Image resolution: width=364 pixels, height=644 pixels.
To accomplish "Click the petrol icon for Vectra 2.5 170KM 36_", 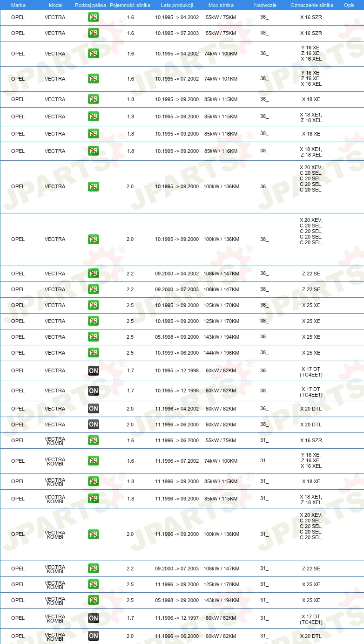I will point(94,305).
